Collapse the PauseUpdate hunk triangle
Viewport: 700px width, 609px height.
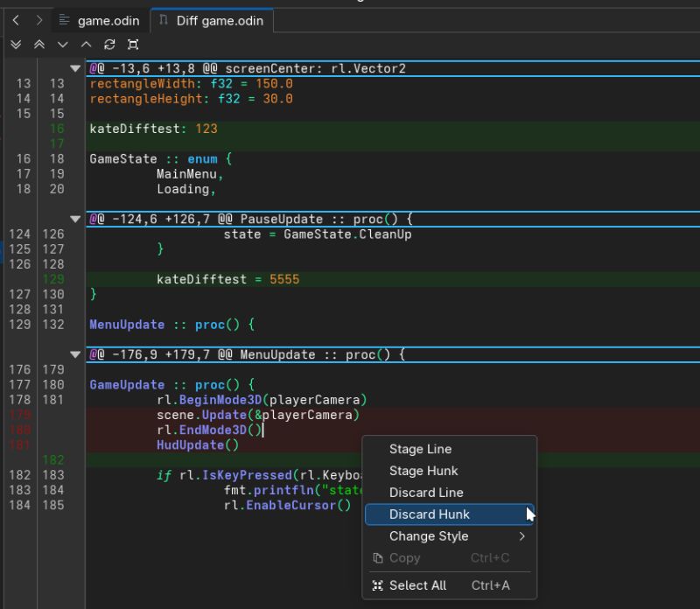point(75,219)
